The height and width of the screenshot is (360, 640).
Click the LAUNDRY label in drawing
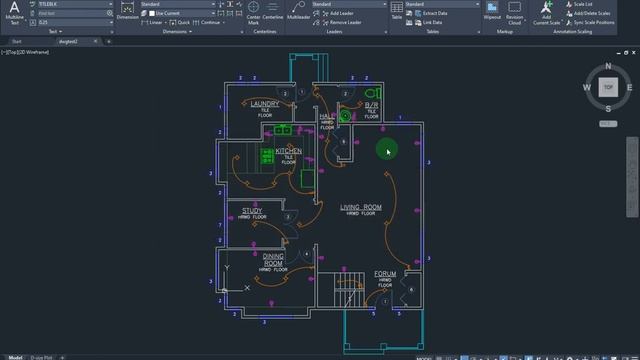pos(265,104)
